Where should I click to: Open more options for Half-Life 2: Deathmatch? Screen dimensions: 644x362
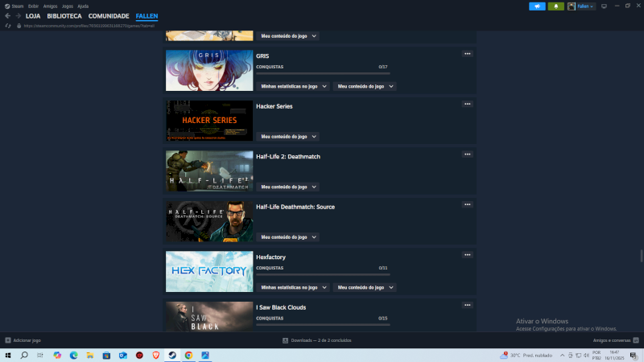coord(468,154)
